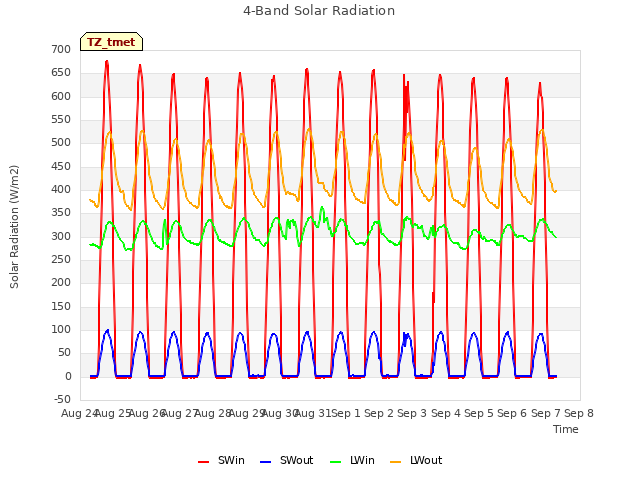Viewport: 640px width, 480px height.
Task: Click the -50 y-axis tick label
Action: click(62, 400)
